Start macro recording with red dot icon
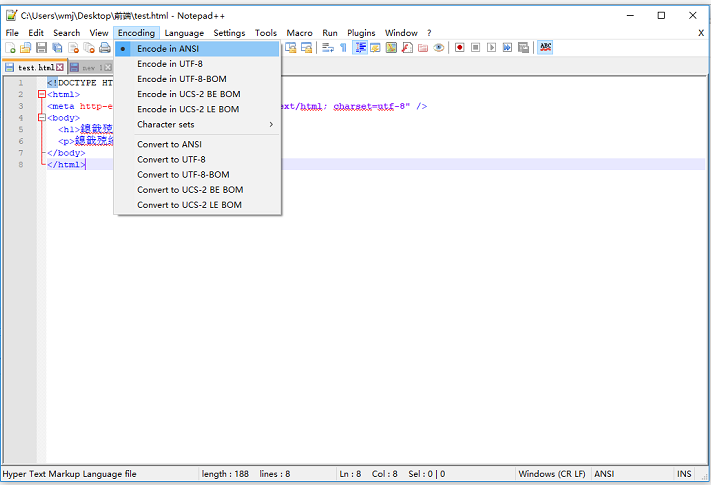The width and height of the screenshot is (711, 485). (x=459, y=48)
